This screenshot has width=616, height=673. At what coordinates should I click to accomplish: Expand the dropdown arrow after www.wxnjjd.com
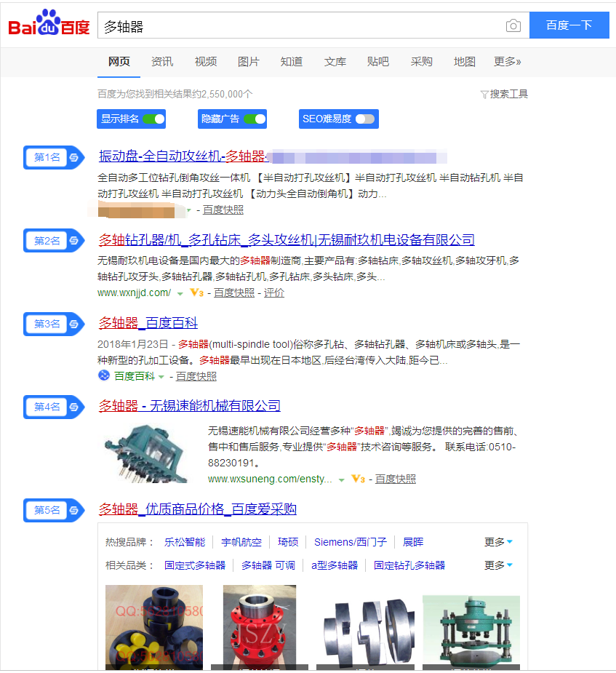pos(180,294)
